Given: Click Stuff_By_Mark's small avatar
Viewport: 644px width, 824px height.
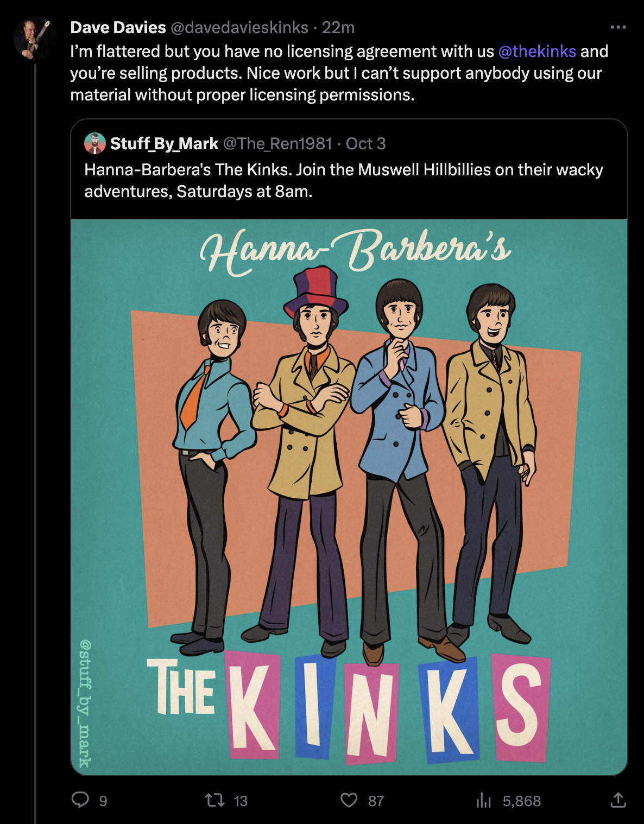Looking at the screenshot, I should (95, 143).
